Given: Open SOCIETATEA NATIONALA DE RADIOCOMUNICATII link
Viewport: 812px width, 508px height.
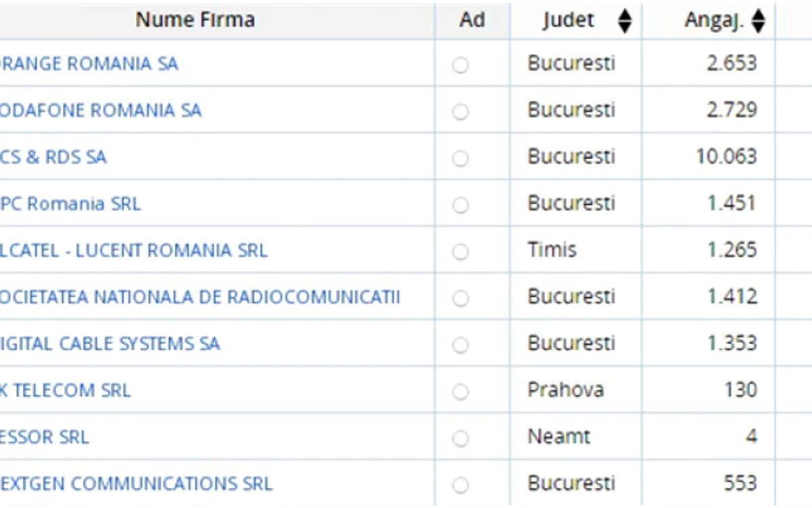Looking at the screenshot, I should tap(200, 297).
